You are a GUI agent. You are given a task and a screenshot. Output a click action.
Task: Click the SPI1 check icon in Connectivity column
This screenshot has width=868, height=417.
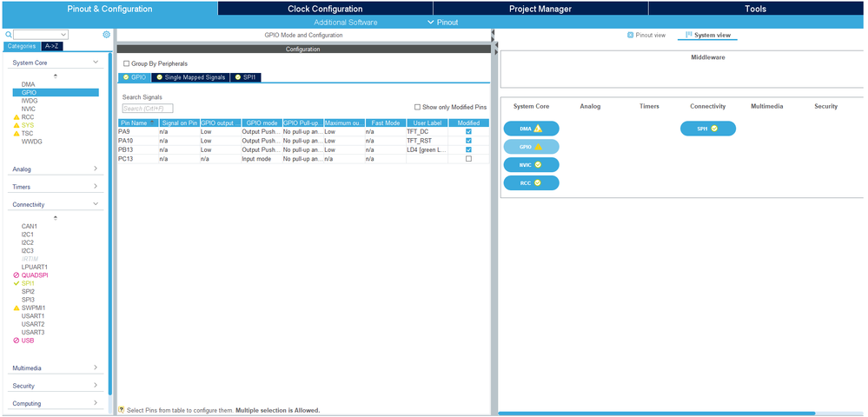coord(714,129)
